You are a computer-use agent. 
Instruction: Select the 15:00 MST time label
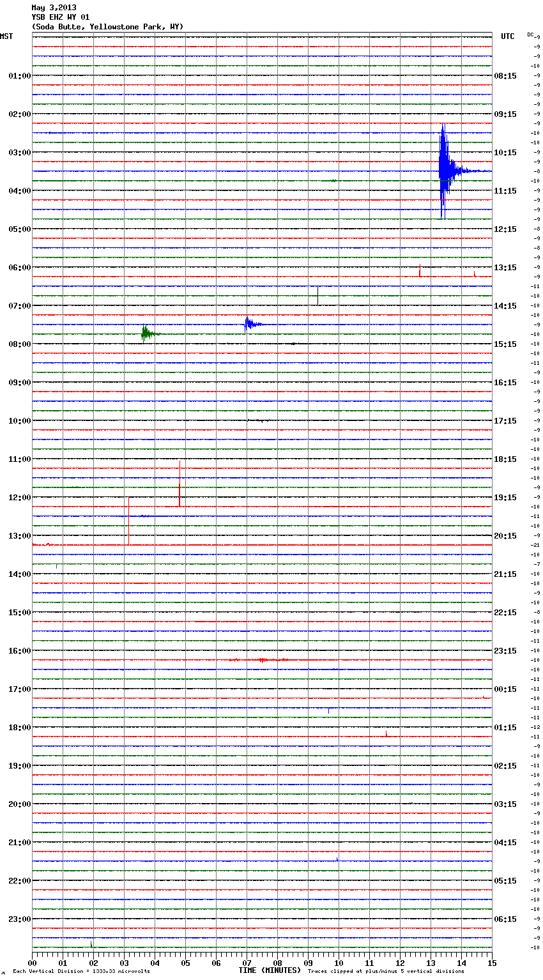pos(20,612)
